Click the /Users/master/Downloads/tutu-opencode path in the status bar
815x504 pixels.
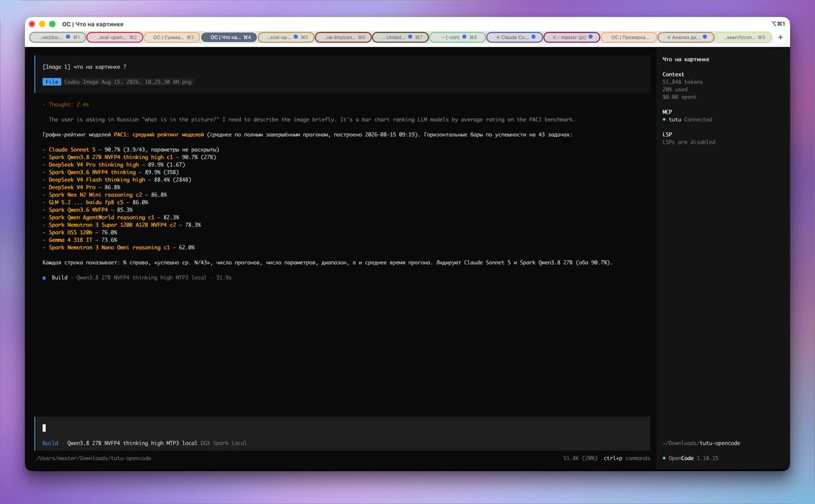click(x=94, y=458)
